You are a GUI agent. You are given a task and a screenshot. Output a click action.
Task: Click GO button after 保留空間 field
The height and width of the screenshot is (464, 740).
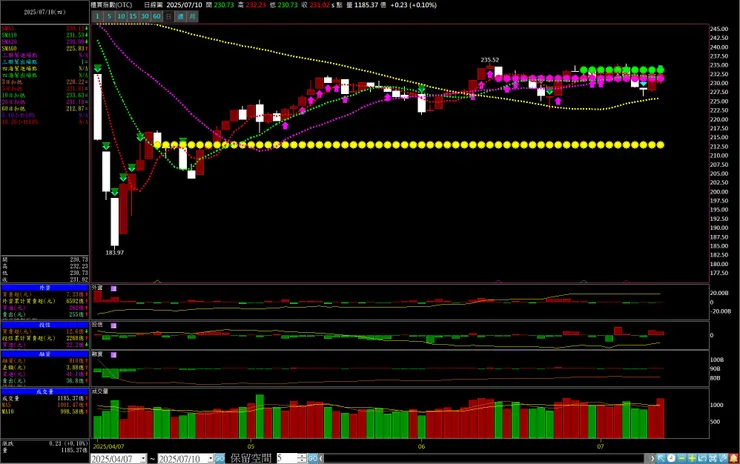[312, 458]
